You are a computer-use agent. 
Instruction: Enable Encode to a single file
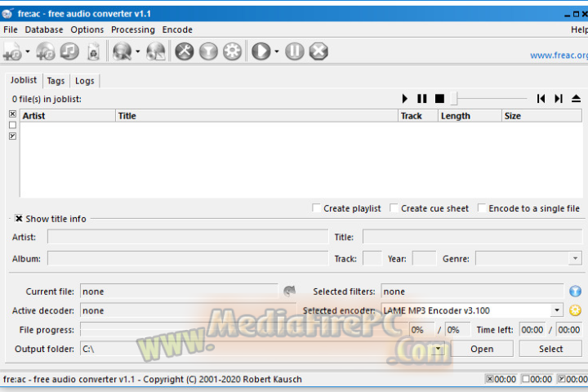[482, 207]
